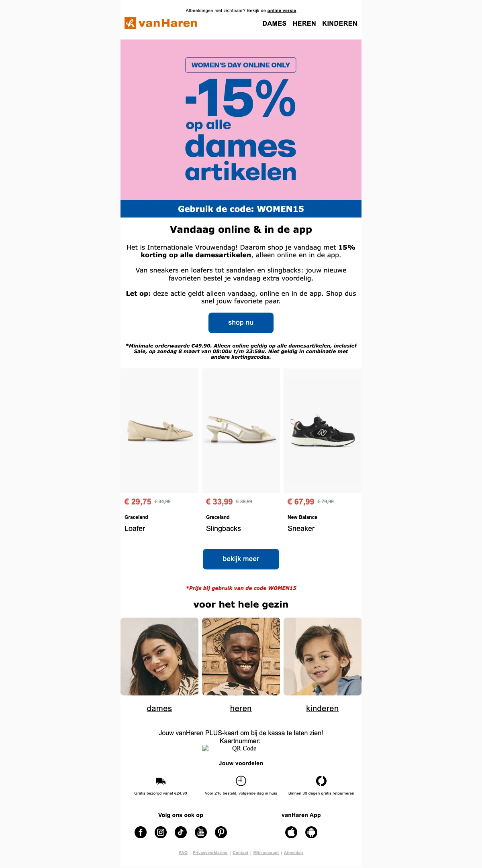Viewport: 482px width, 868px height.
Task: Click the 'bekijk meer' button
Action: point(241,559)
